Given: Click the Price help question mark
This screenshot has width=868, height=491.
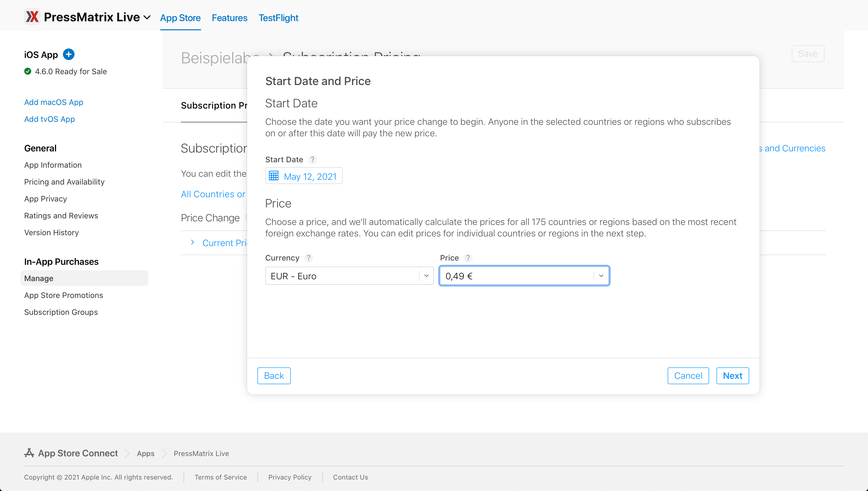Looking at the screenshot, I should point(468,258).
